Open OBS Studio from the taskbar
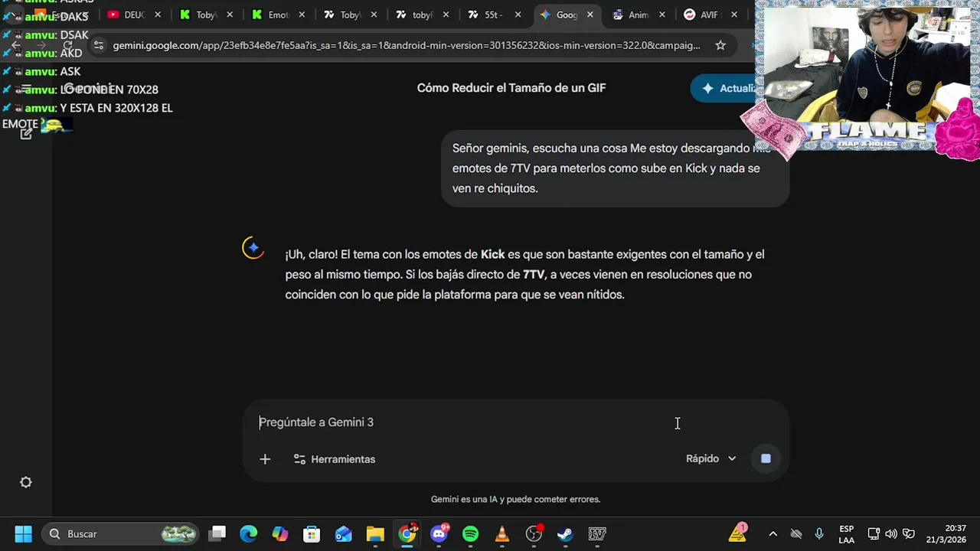Image resolution: width=980 pixels, height=551 pixels. click(x=534, y=533)
